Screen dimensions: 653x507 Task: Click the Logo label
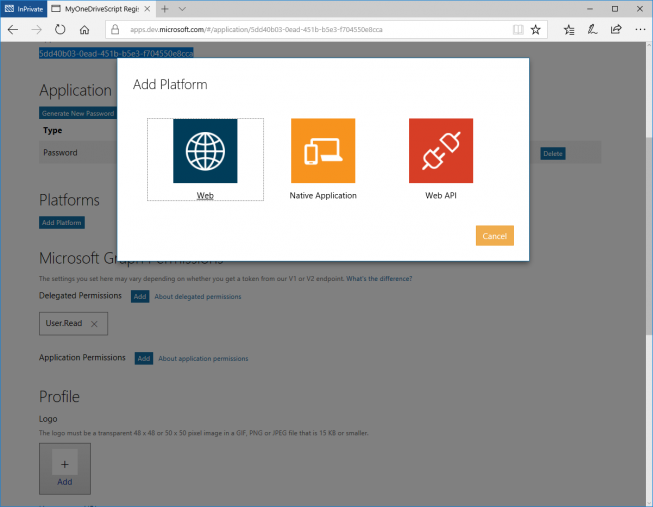tap(48, 419)
